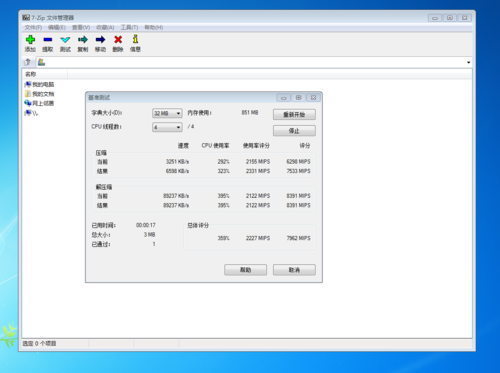Click the 取消 (Cancel) button
500x373 pixels.
[x=294, y=270]
